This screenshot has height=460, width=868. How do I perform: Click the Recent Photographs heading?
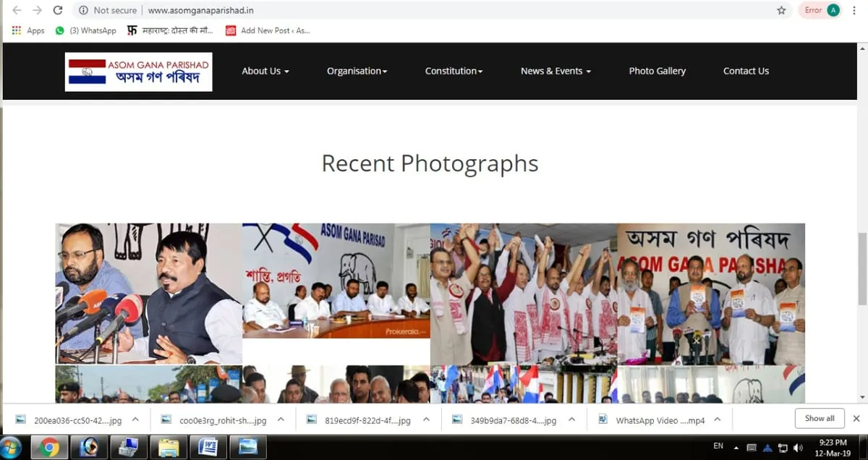(x=430, y=163)
